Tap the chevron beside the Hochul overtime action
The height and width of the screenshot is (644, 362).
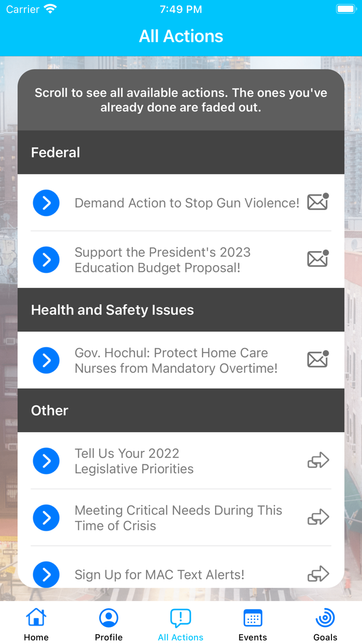click(46, 360)
